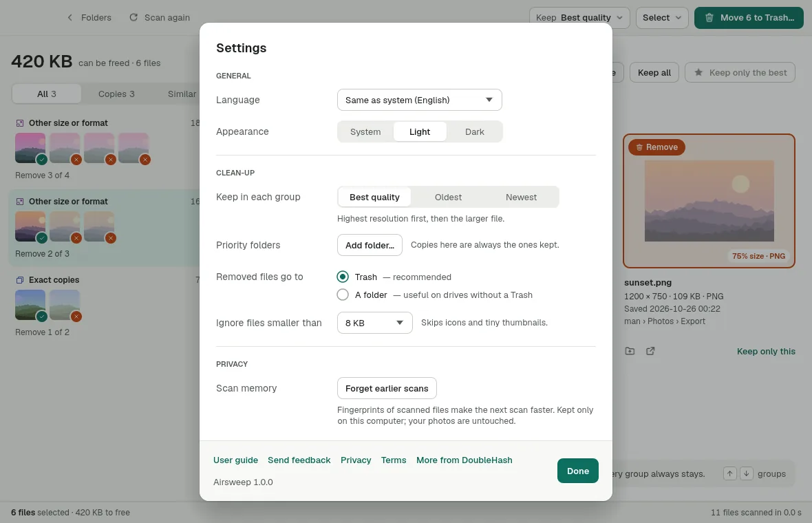Select the first Exact copies thumbnail

point(30,304)
